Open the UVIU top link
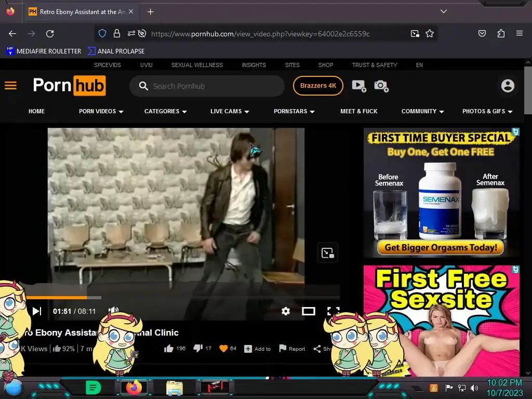This screenshot has width=532, height=399. coord(146,65)
